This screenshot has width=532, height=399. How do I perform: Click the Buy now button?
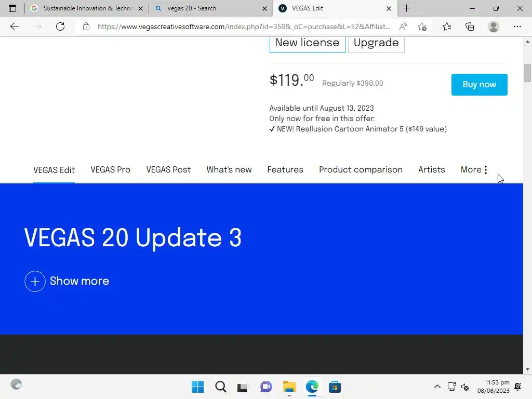point(479,85)
